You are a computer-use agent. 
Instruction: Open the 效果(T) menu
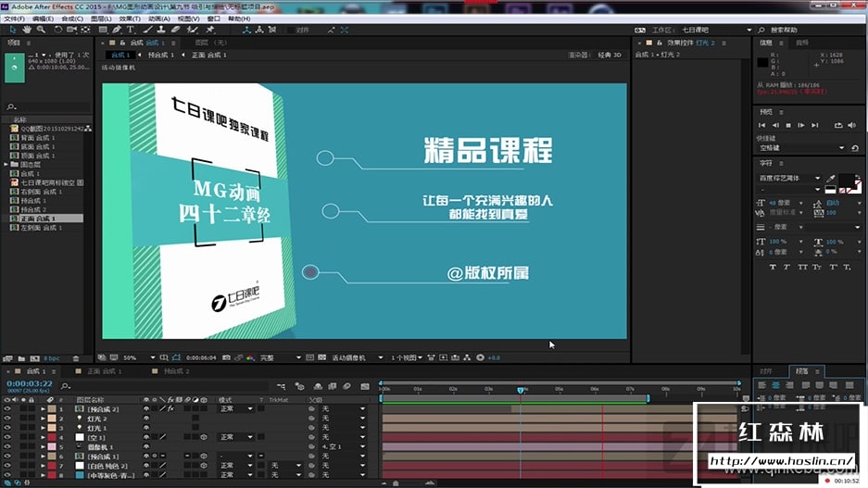point(130,19)
